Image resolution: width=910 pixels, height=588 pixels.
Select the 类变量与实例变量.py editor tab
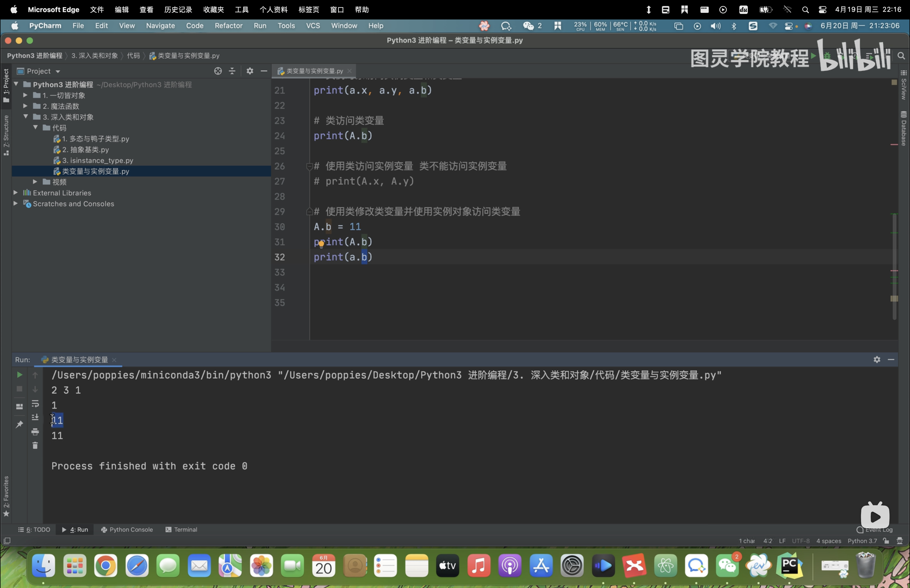314,71
